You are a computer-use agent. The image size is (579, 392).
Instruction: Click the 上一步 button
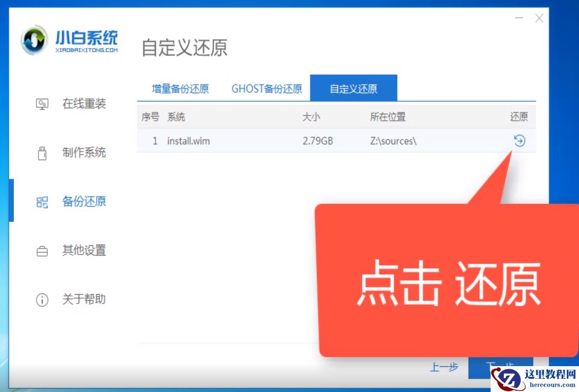(x=444, y=367)
